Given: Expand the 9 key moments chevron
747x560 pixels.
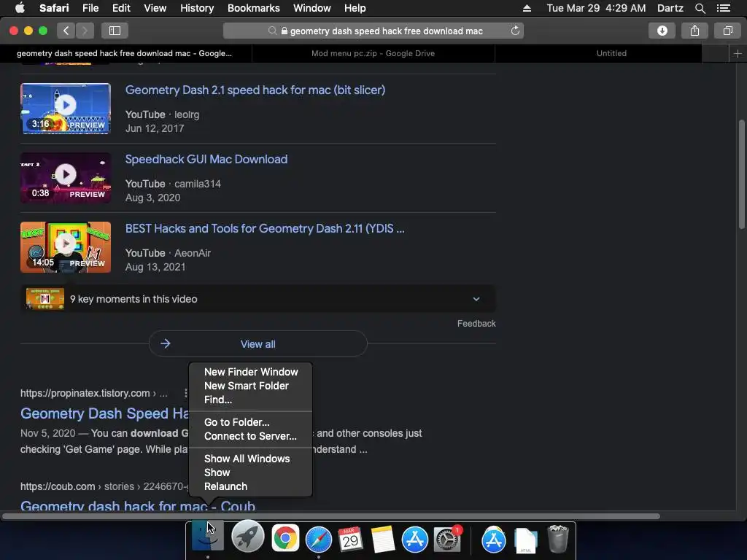Looking at the screenshot, I should [x=476, y=299].
